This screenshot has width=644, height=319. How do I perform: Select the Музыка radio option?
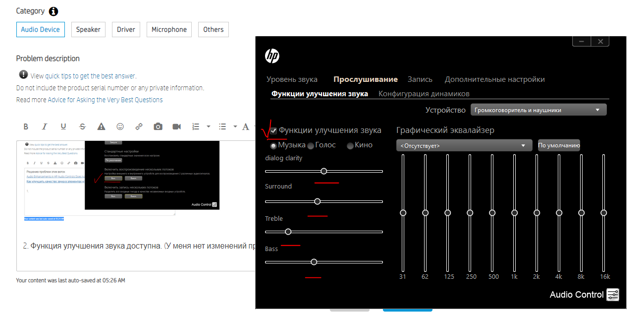(273, 146)
